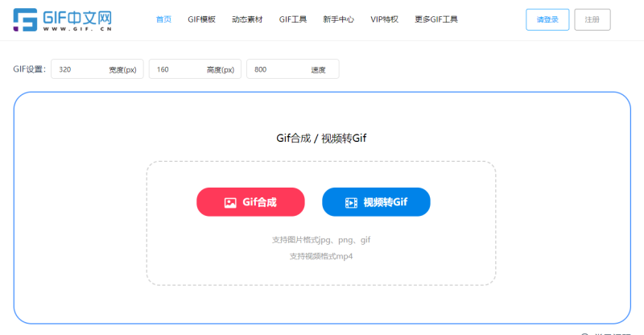Image resolution: width=644 pixels, height=335 pixels.
Task: Visit VIP特权 section
Action: pyautogui.click(x=384, y=19)
